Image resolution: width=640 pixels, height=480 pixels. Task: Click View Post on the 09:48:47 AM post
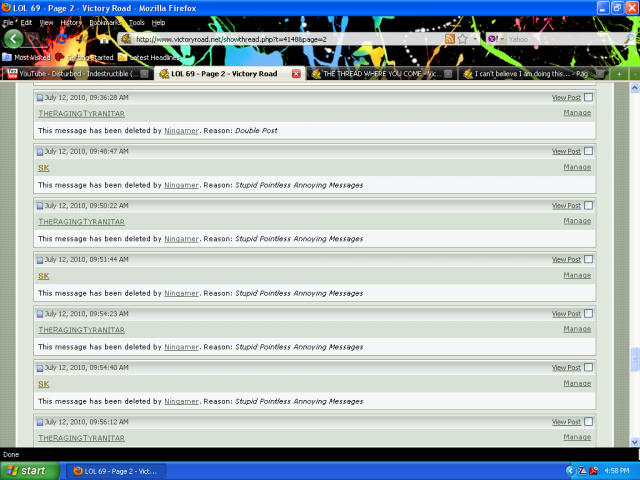(565, 152)
